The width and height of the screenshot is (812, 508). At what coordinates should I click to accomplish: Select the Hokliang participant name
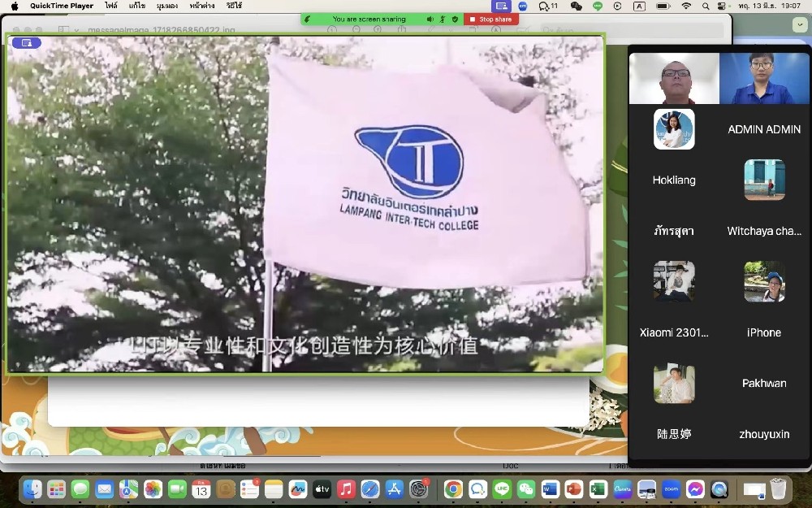pos(674,180)
